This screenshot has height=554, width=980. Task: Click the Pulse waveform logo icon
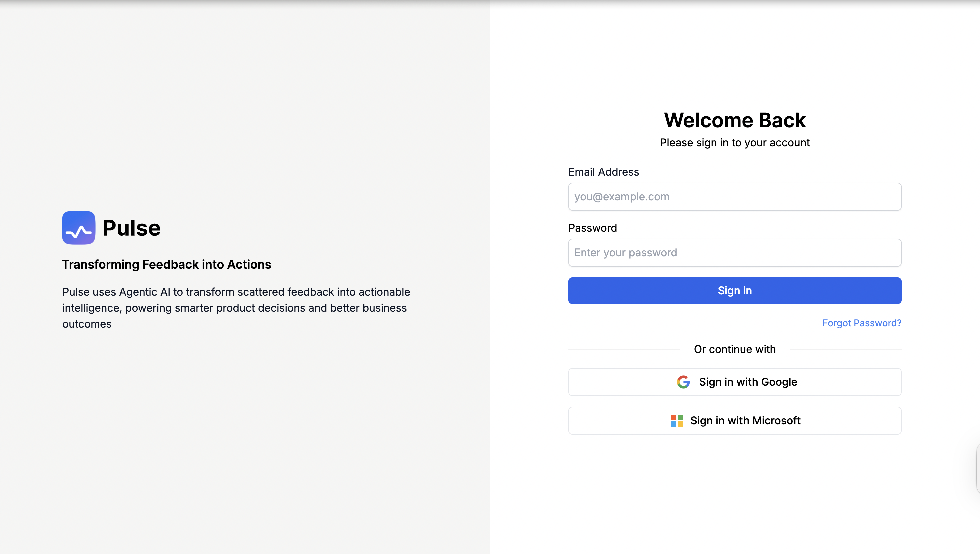click(79, 228)
